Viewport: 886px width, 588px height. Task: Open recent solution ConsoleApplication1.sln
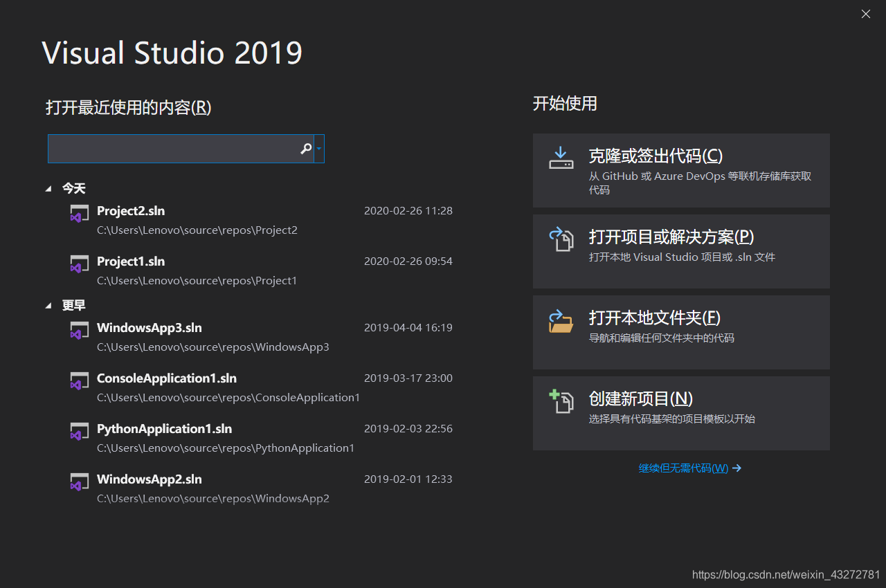point(167,378)
